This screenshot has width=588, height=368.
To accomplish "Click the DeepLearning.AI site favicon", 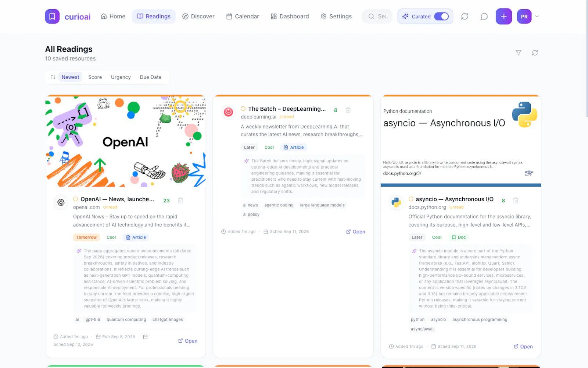I will [x=229, y=112].
